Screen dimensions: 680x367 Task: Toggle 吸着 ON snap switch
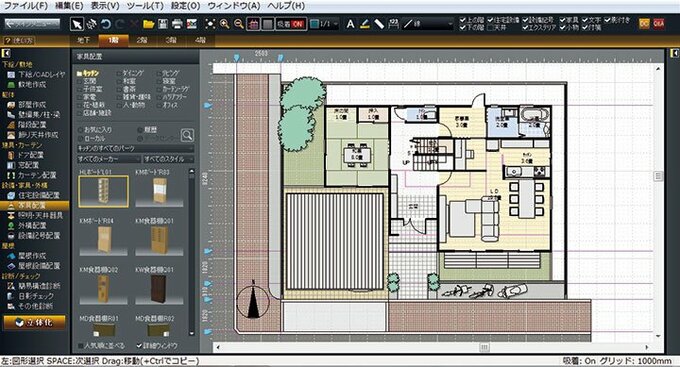(x=291, y=24)
